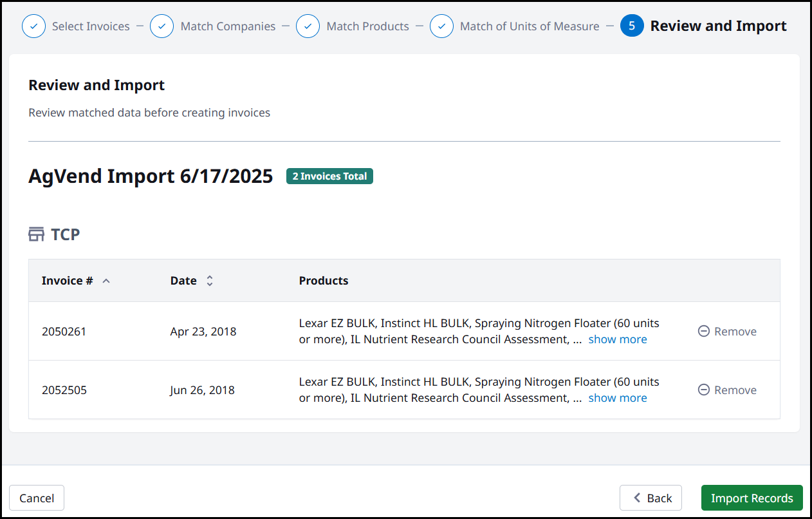Expand products list for invoice 2050261
Viewport: 812px width, 519px height.
point(617,339)
